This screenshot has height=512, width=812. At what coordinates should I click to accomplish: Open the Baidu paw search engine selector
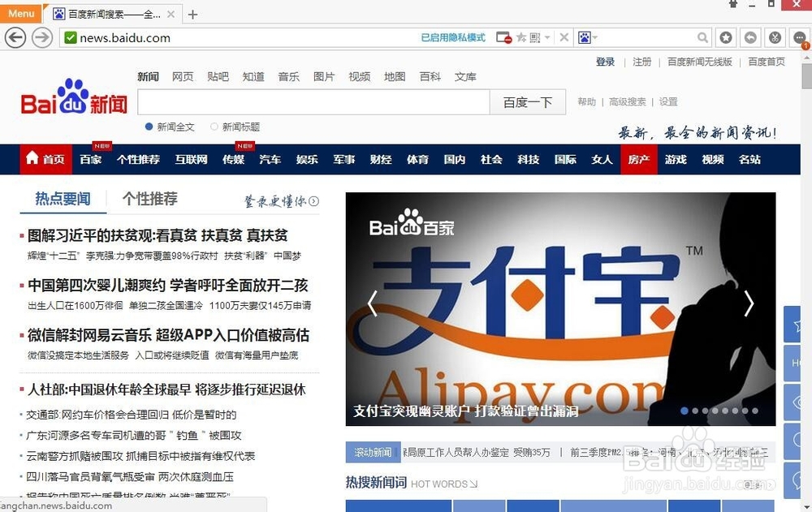pos(587,37)
